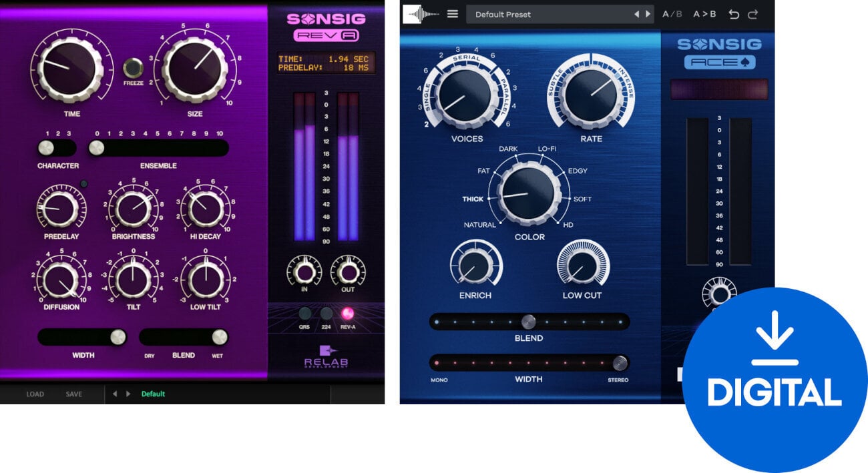Click the SAVE button
The image size is (868, 473).
pos(73,394)
